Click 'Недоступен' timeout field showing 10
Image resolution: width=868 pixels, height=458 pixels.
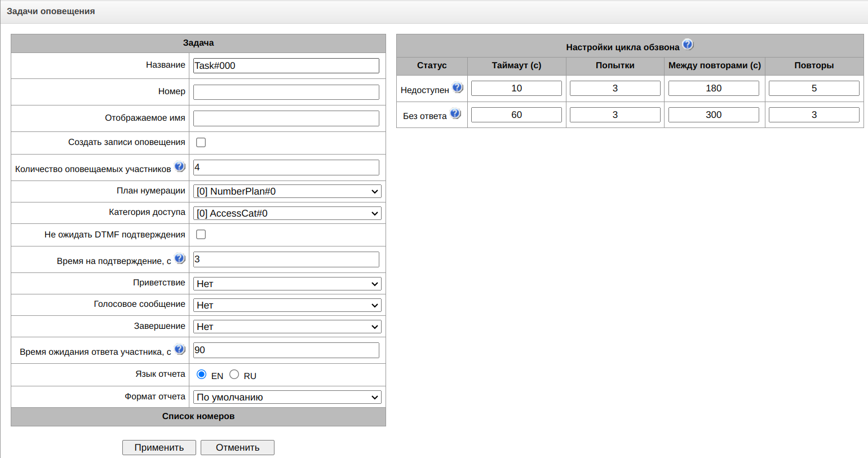(516, 88)
